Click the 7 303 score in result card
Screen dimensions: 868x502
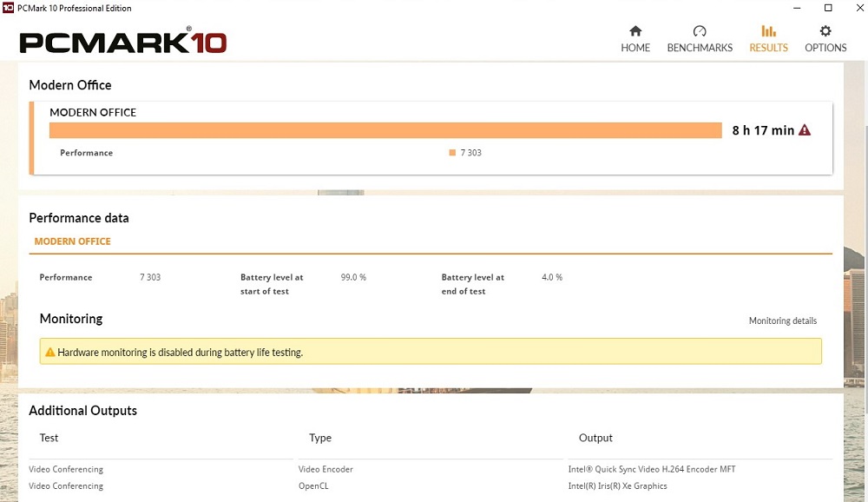471,152
